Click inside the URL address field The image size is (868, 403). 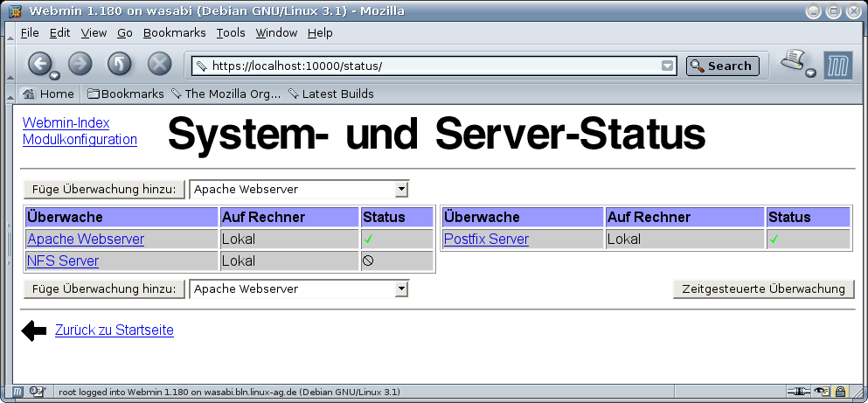(x=428, y=66)
